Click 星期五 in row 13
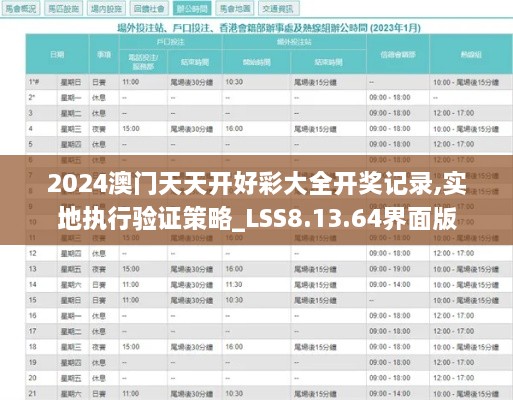Image resolution: width=513 pixels, height=400 pixels. [71, 269]
